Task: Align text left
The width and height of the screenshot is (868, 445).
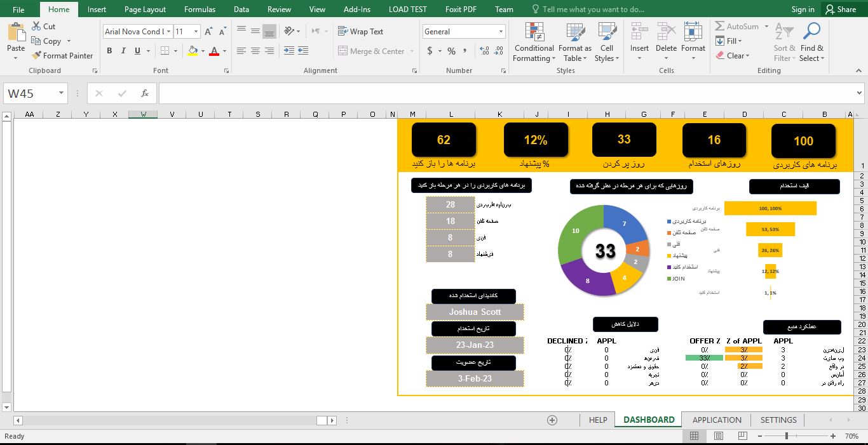Action: (241, 51)
